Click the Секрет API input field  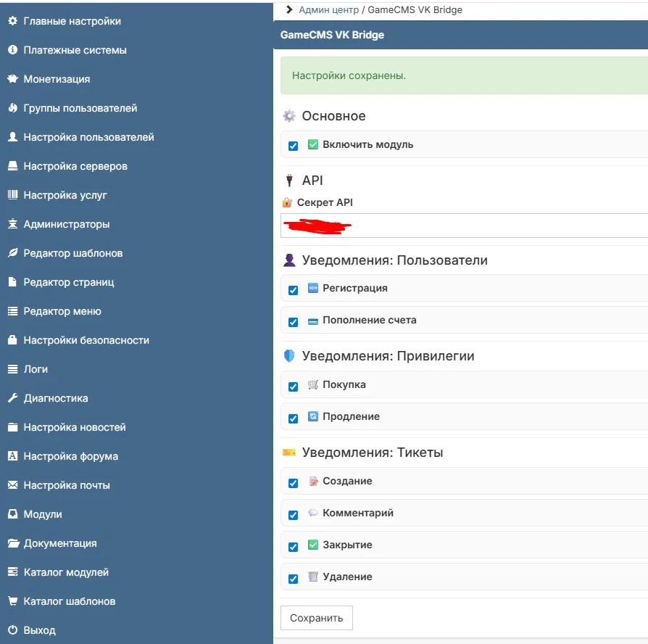[464, 226]
